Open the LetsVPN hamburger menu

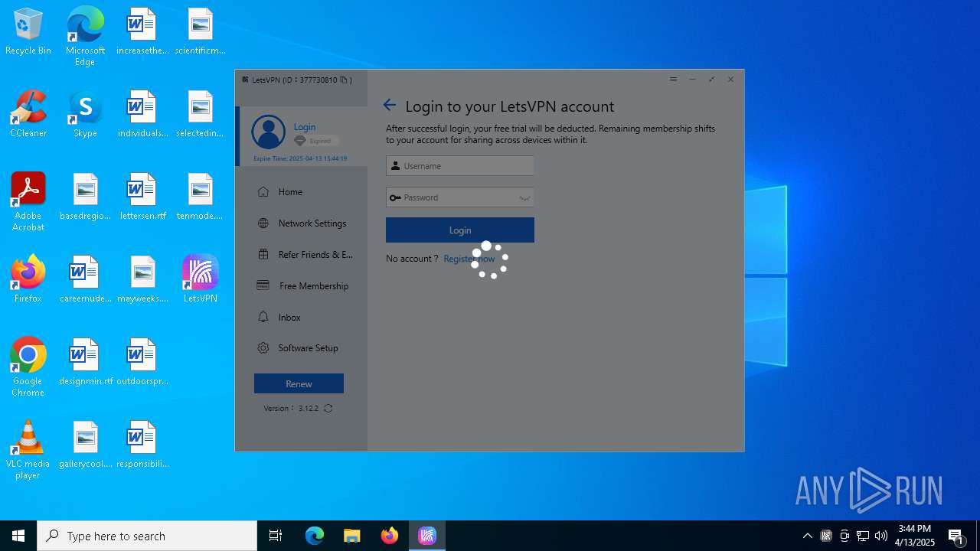(673, 80)
